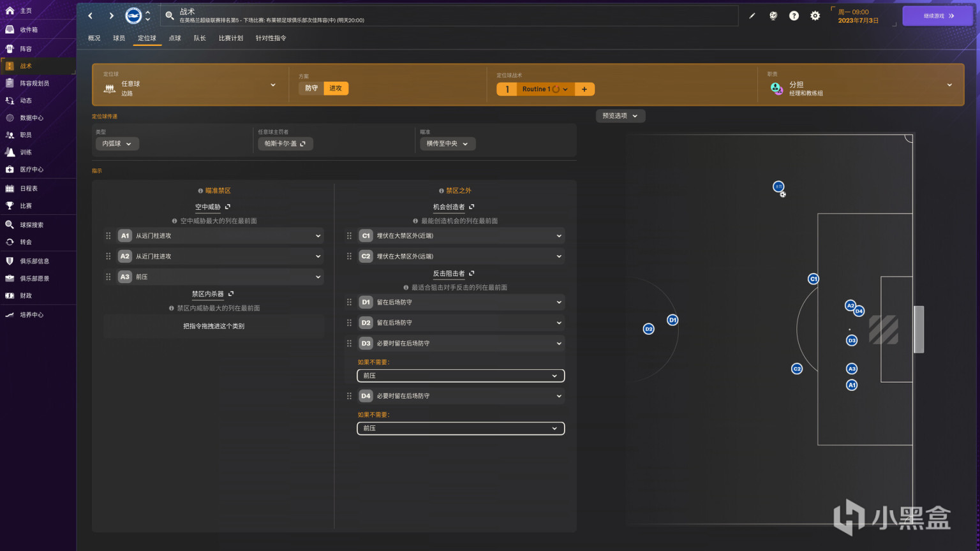
Task: Open the D1 留在后场防守 dropdown
Action: click(461, 302)
